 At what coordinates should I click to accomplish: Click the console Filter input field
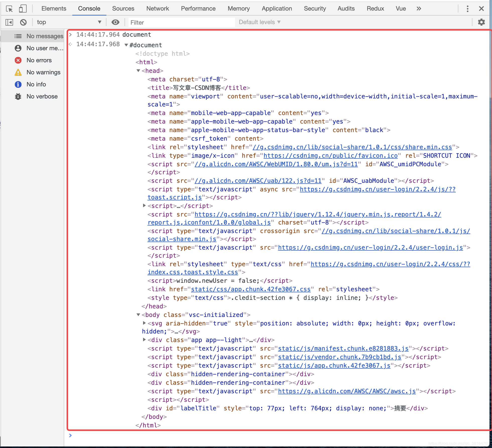(x=181, y=23)
